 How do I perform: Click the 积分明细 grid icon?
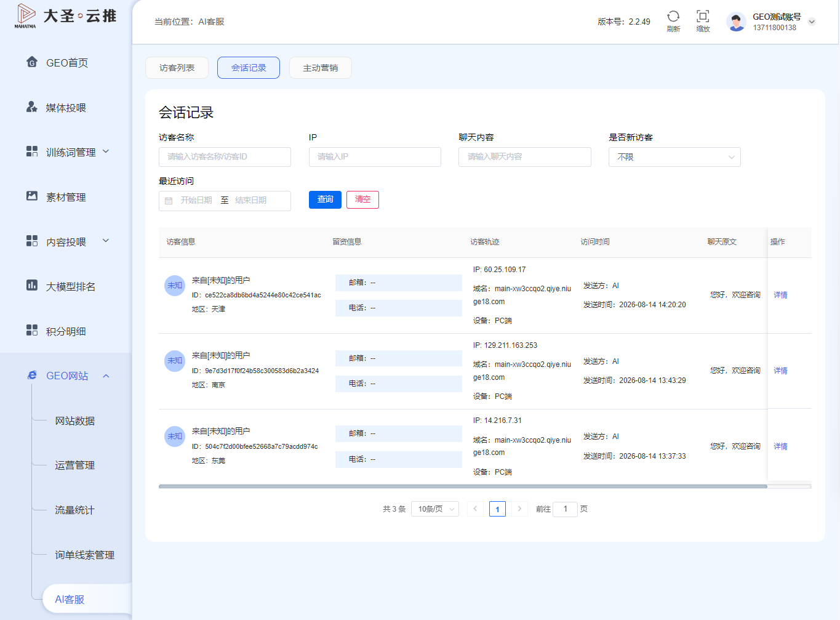coord(32,331)
